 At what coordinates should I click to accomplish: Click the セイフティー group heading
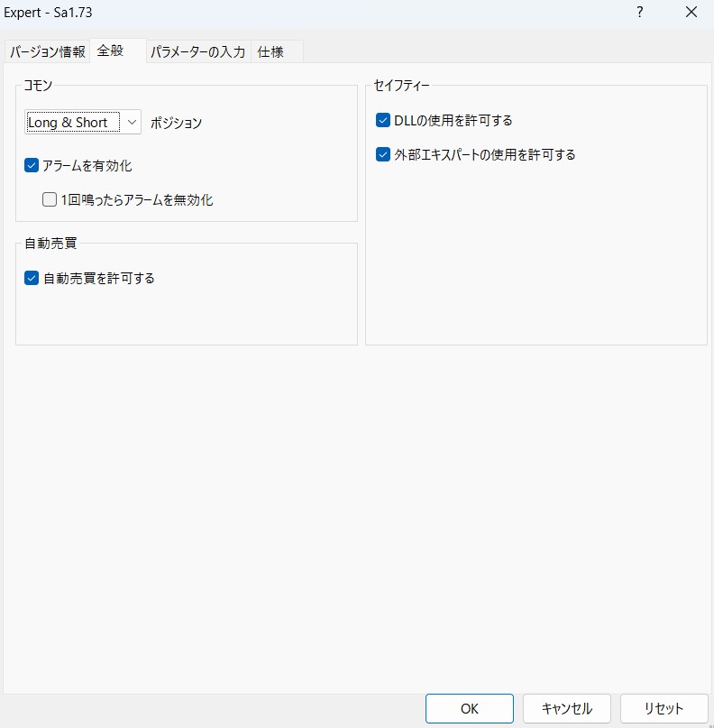(x=401, y=86)
